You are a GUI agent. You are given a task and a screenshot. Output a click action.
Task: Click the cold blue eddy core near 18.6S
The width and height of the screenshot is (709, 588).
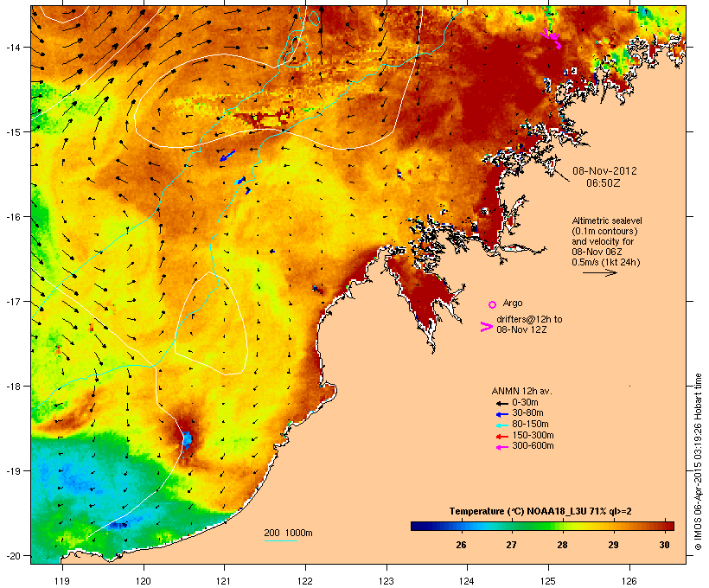click(186, 438)
